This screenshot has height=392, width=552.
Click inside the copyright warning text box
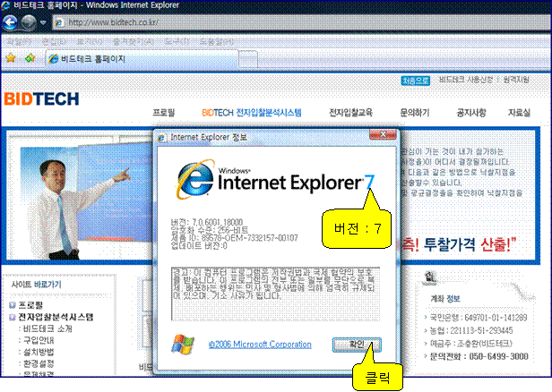[x=275, y=294]
